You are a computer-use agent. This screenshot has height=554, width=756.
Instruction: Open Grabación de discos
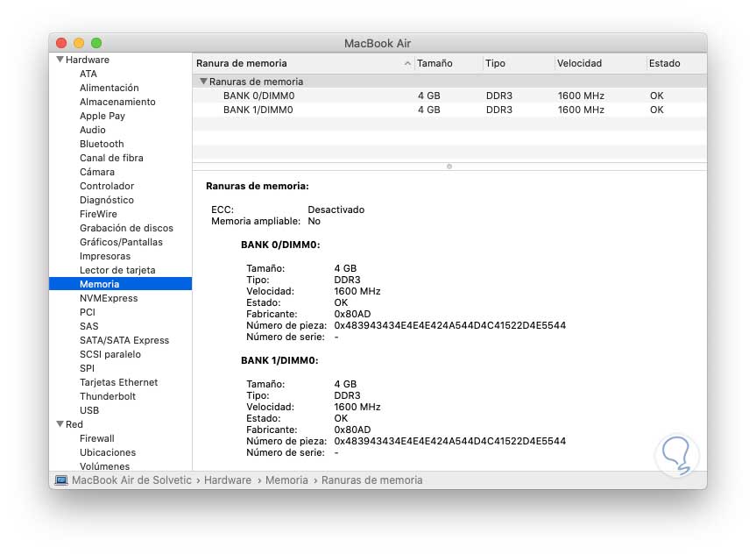pyautogui.click(x=126, y=228)
